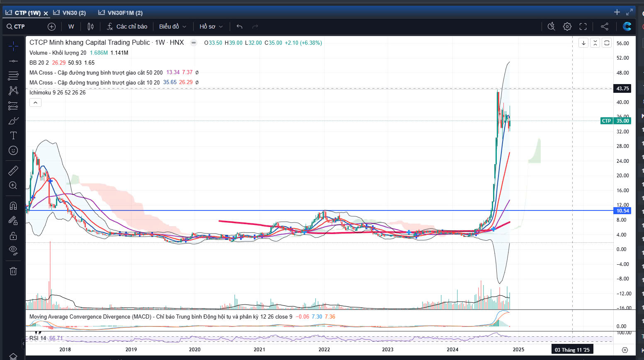This screenshot has height=360, width=644.
Task: Select the MA Cross 50 200 legend
Action: tap(96, 72)
